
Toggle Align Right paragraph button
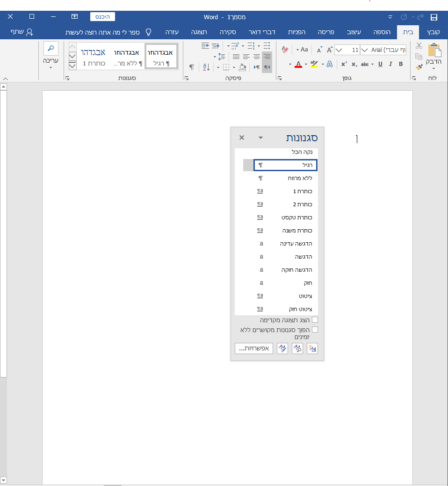click(x=267, y=57)
